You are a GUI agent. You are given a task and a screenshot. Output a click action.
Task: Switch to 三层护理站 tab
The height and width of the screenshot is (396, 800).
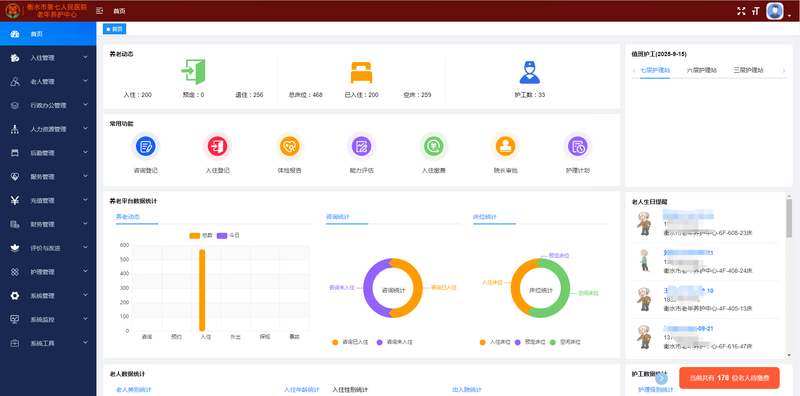click(748, 70)
